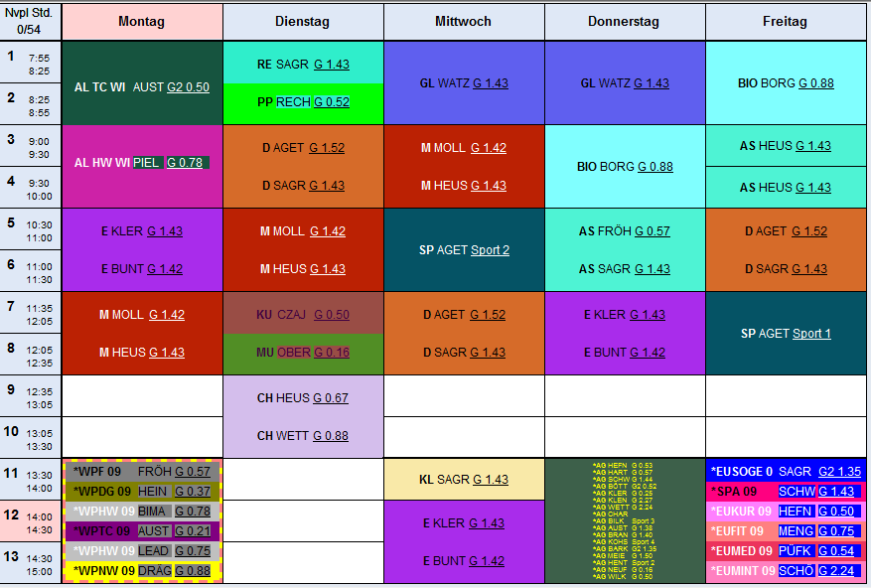Open room G 0.50 for KU CZAJ
The height and width of the screenshot is (588, 871).
click(332, 315)
